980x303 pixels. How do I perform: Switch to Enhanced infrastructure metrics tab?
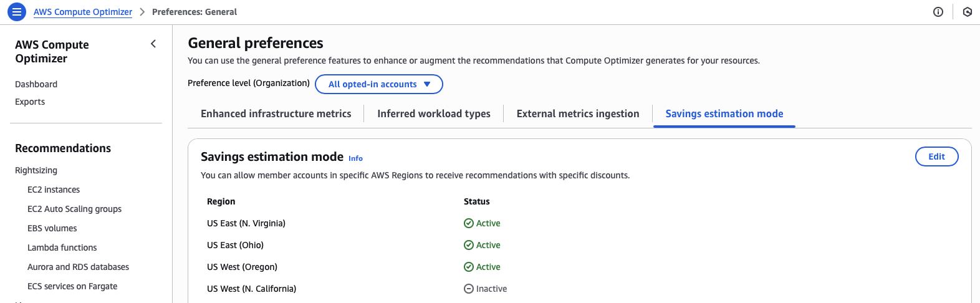276,113
